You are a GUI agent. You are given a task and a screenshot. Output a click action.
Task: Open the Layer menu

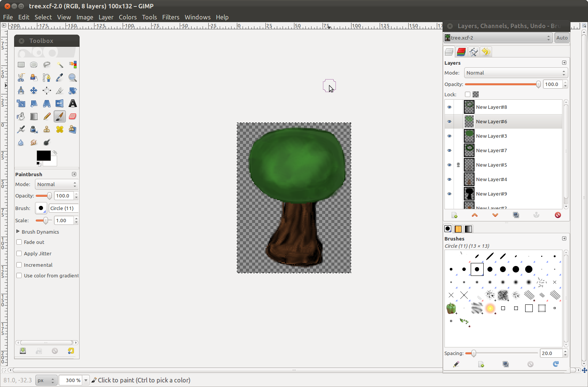106,17
